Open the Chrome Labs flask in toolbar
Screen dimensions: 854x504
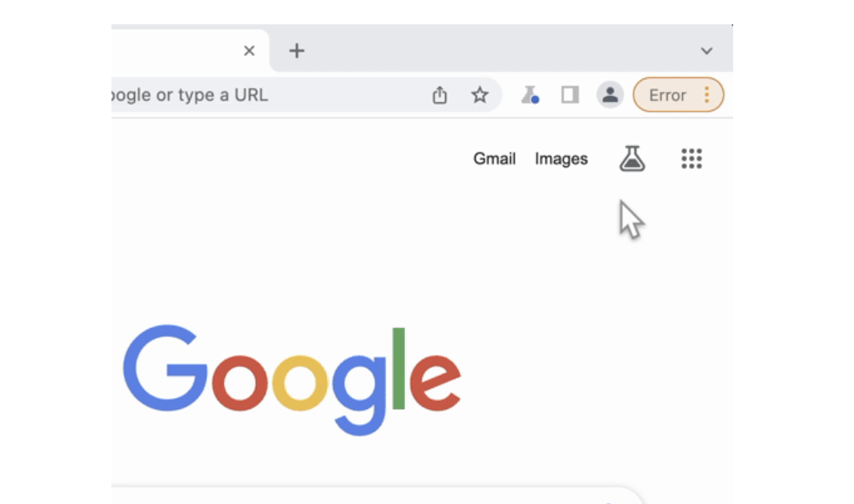click(529, 95)
